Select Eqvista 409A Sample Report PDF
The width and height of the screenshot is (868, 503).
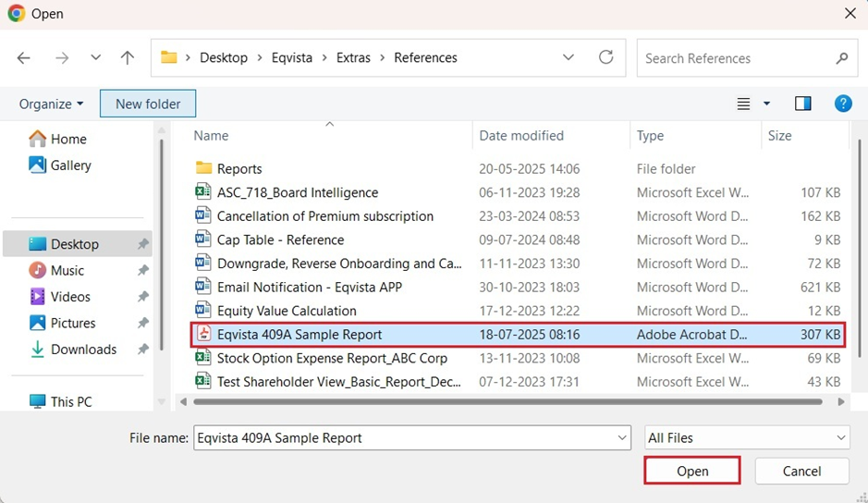[x=518, y=335]
